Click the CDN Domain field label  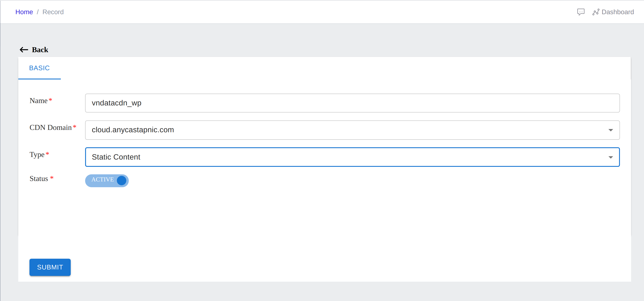[51, 127]
